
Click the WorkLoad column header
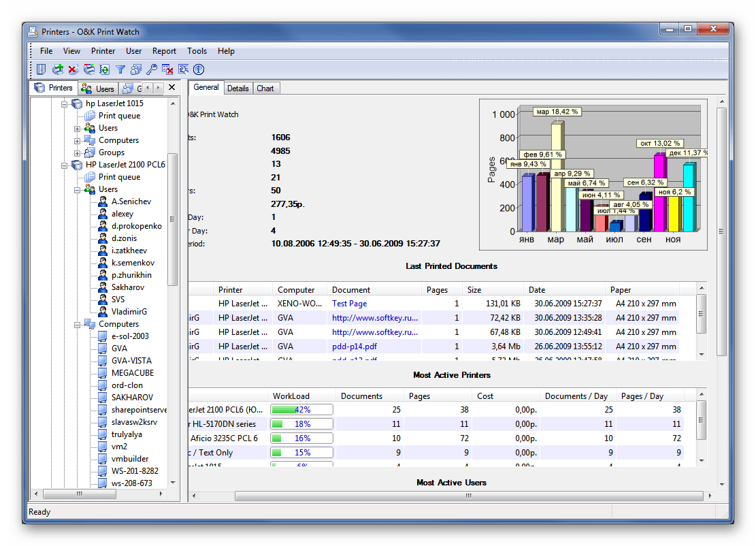tap(302, 396)
